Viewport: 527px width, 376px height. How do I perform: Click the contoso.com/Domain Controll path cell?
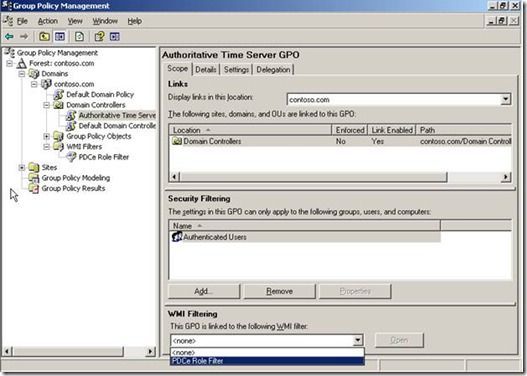465,141
